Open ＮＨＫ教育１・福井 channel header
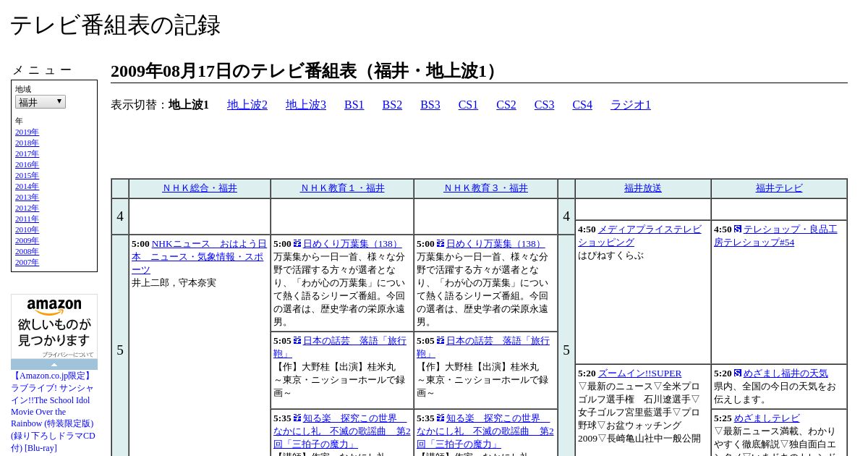Screen dimensions: 868x456 coord(343,188)
